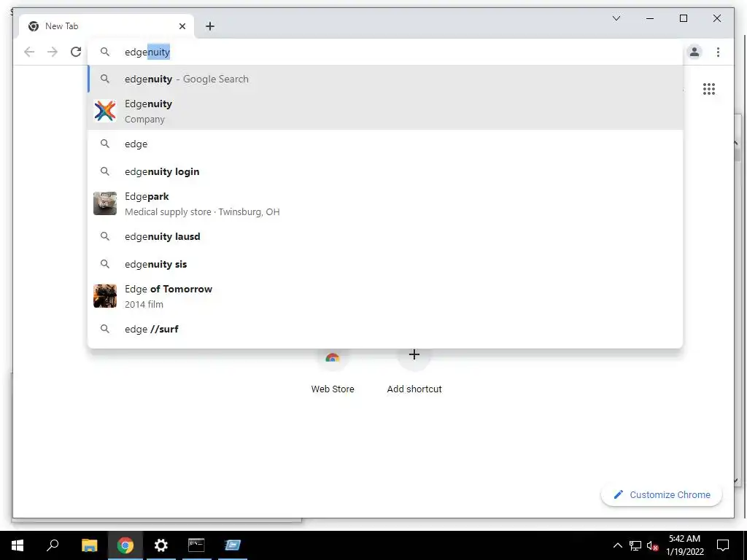Image resolution: width=747 pixels, height=560 pixels.
Task: Pick the 'edgenuity sis' suggestion
Action: 385,264
